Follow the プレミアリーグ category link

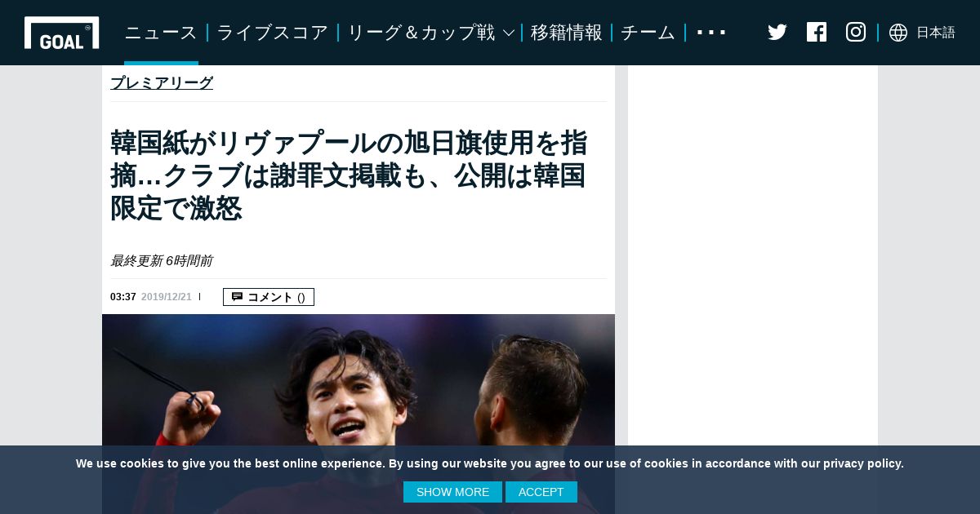(x=162, y=82)
